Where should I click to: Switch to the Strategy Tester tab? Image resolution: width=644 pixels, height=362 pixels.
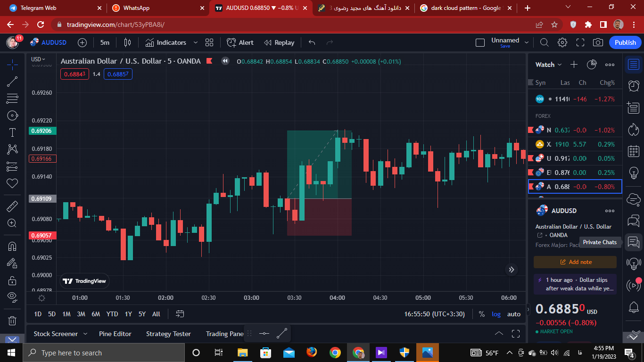(168, 334)
